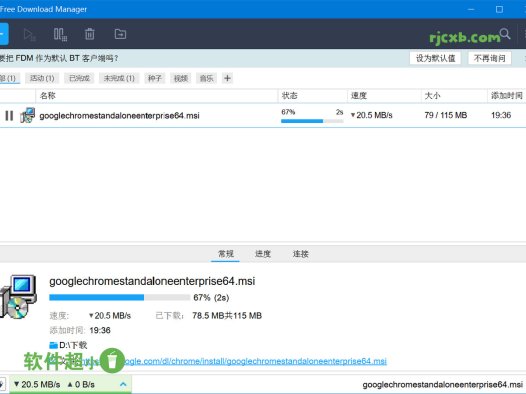Click the 0 B/s upload speed in status bar

[81, 385]
